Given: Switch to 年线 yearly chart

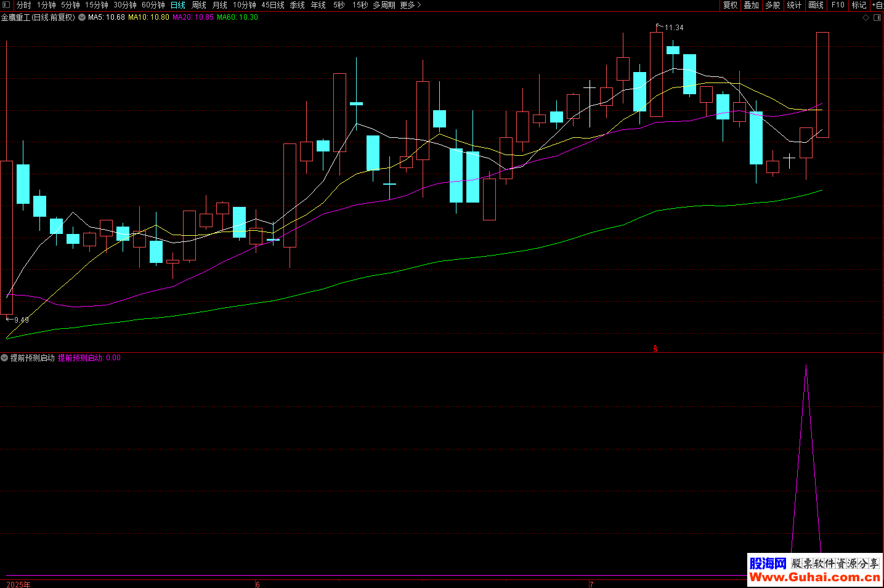Looking at the screenshot, I should click(x=318, y=5).
